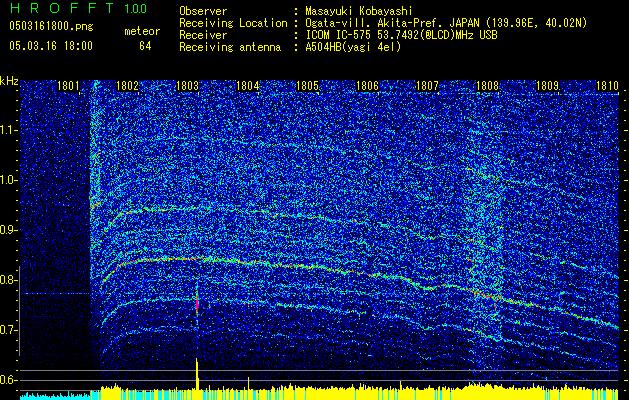This screenshot has width=629, height=400.
Task: Click the kHz axis unit label
Action: tap(9, 81)
